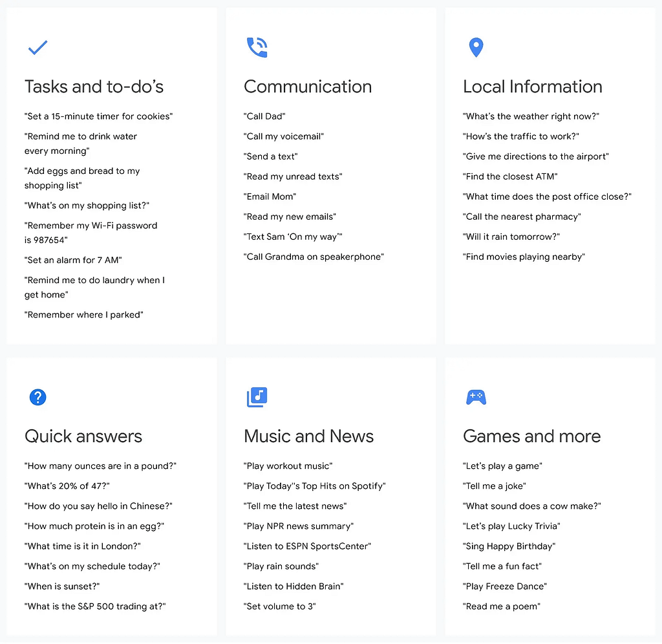Click the "Quick answers" heading
662x644 pixels.
click(x=83, y=436)
